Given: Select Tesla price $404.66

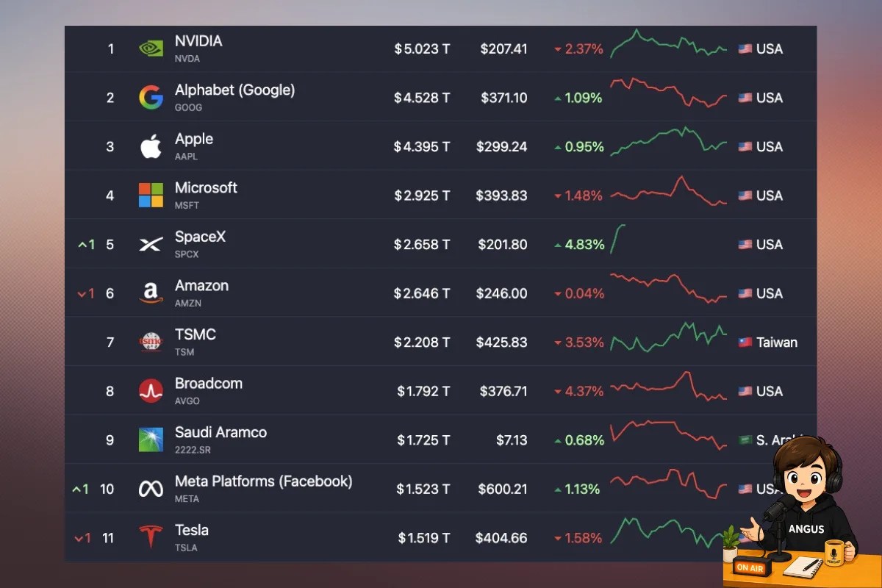Looking at the screenshot, I should [x=501, y=538].
